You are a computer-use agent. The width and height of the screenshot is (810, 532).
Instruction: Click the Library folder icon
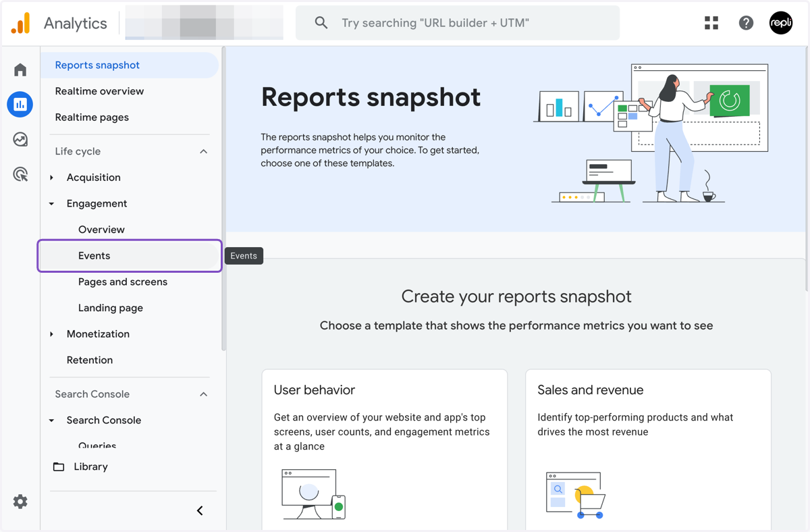click(59, 467)
